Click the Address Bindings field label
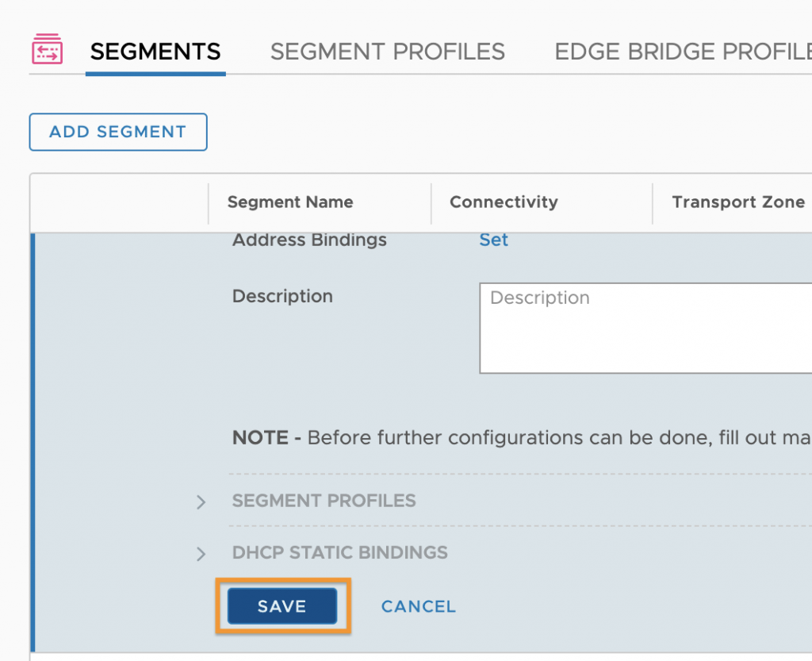Screen dimensions: 812x661 pyautogui.click(x=310, y=240)
